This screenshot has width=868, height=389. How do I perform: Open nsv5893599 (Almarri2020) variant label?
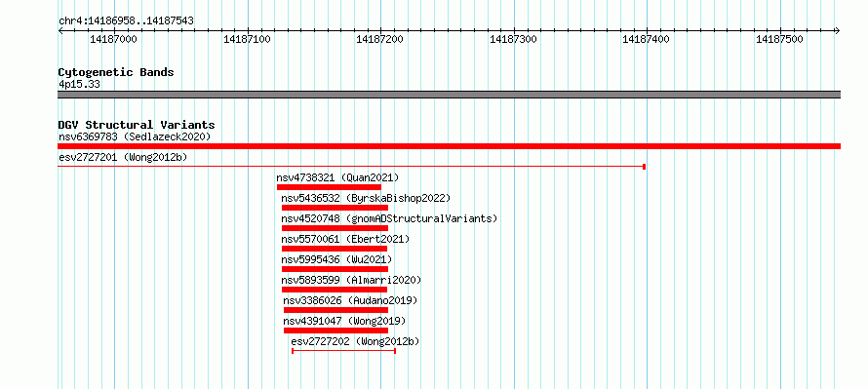tap(351, 280)
